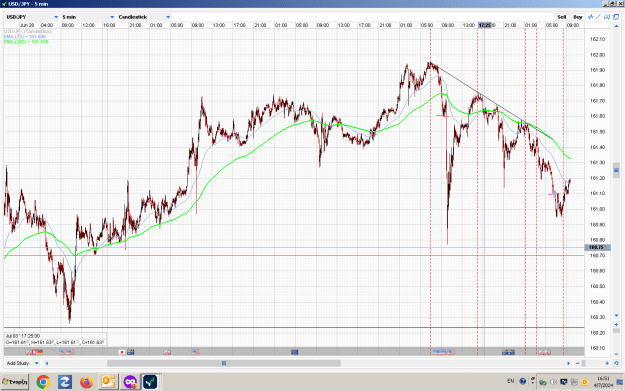Click the current price label 160.75
This screenshot has width=625, height=391.
pos(597,248)
